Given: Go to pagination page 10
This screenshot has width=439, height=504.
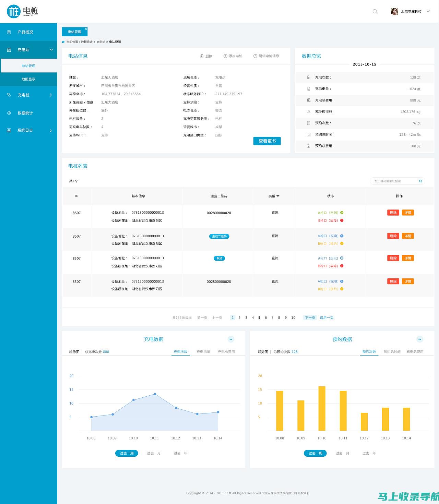Looking at the screenshot, I should 293,318.
